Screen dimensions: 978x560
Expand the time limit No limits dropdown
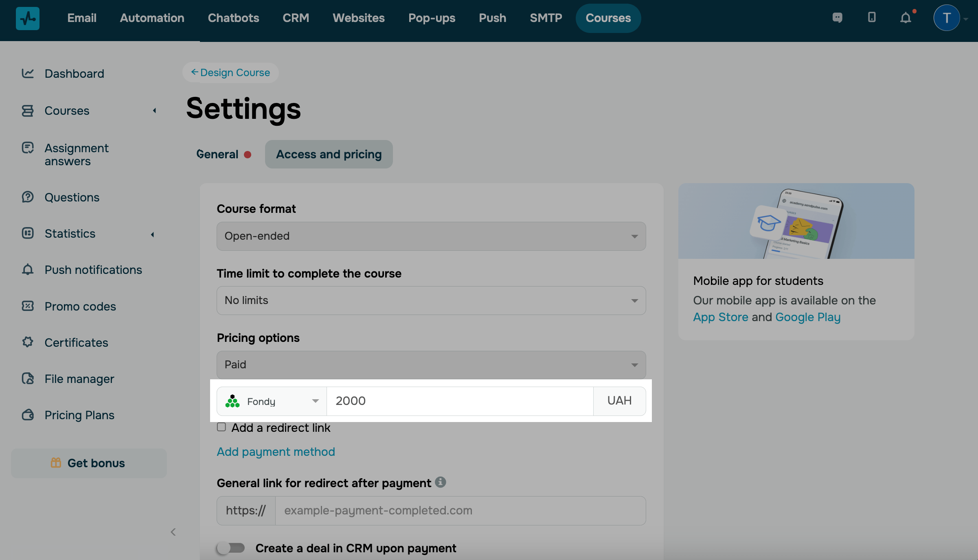(431, 300)
